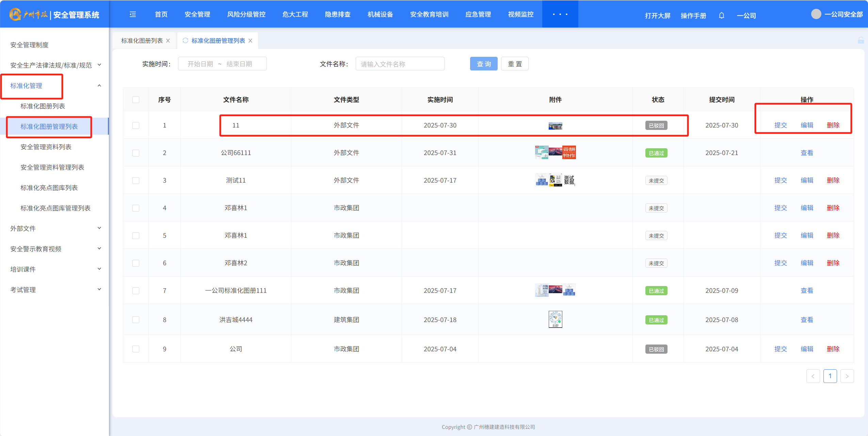Close the 标准化图册列表 tab

pyautogui.click(x=168, y=41)
